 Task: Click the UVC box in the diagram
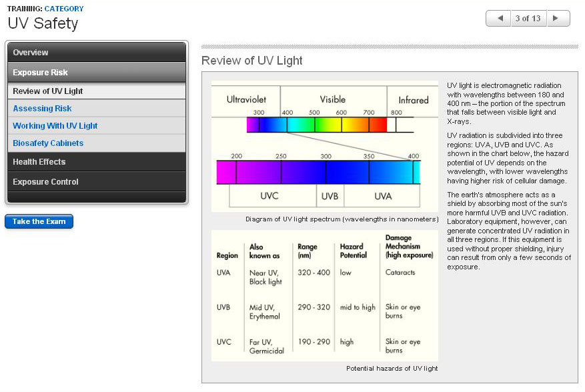[x=273, y=196]
